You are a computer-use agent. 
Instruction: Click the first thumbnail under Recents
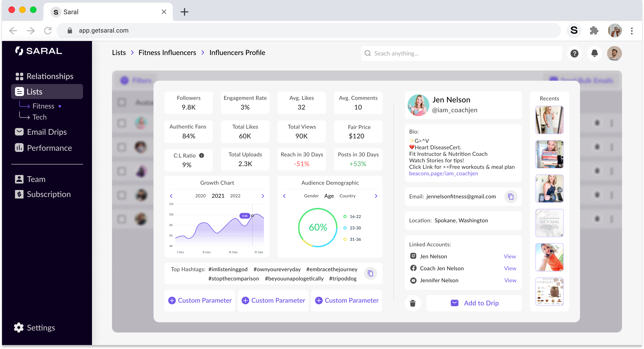coord(549,120)
